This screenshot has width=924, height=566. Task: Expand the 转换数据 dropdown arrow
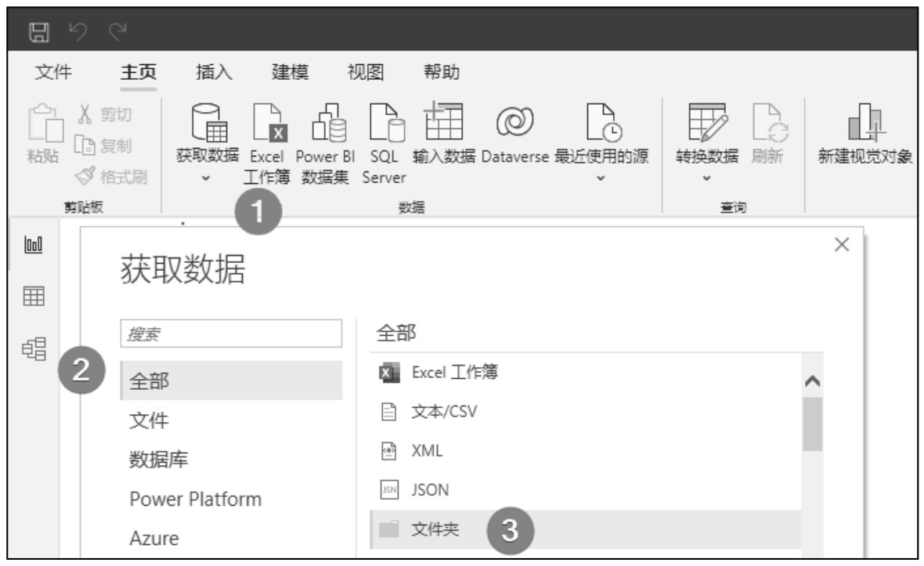pyautogui.click(x=706, y=178)
